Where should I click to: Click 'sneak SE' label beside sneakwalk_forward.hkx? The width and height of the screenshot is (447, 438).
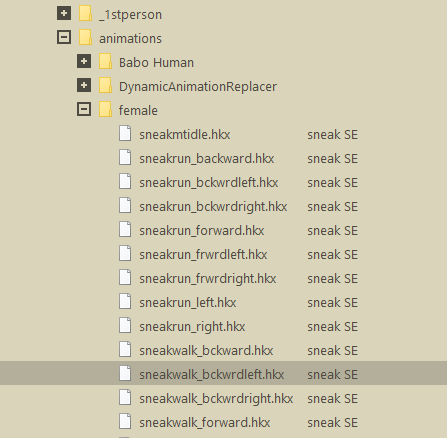pyautogui.click(x=332, y=423)
